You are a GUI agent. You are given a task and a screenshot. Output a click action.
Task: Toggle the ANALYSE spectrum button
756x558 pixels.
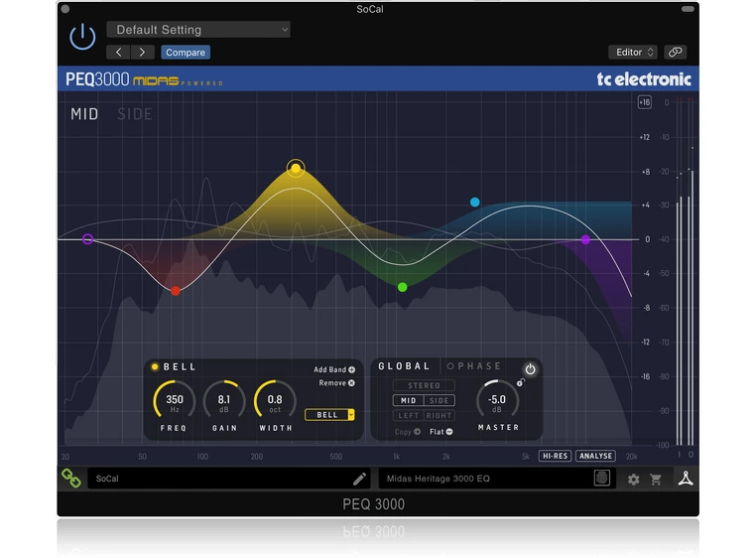596,457
